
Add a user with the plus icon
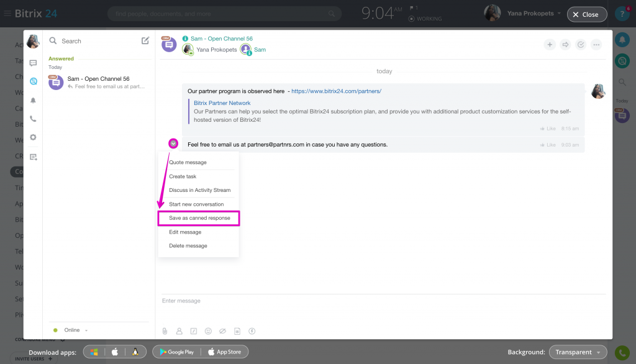click(x=550, y=45)
